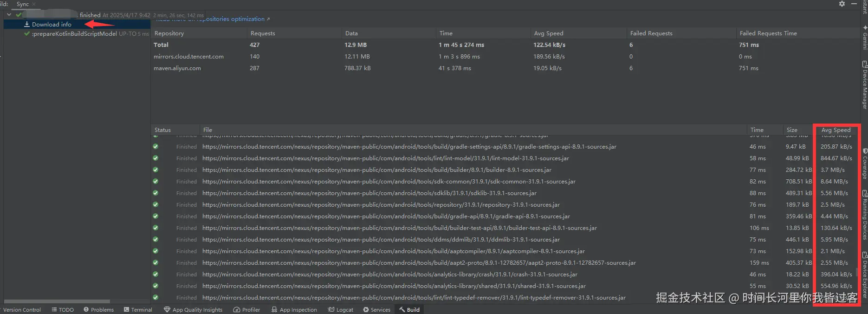Sort by the Failed Requests Time header
This screenshot has width=868, height=314.
768,33
